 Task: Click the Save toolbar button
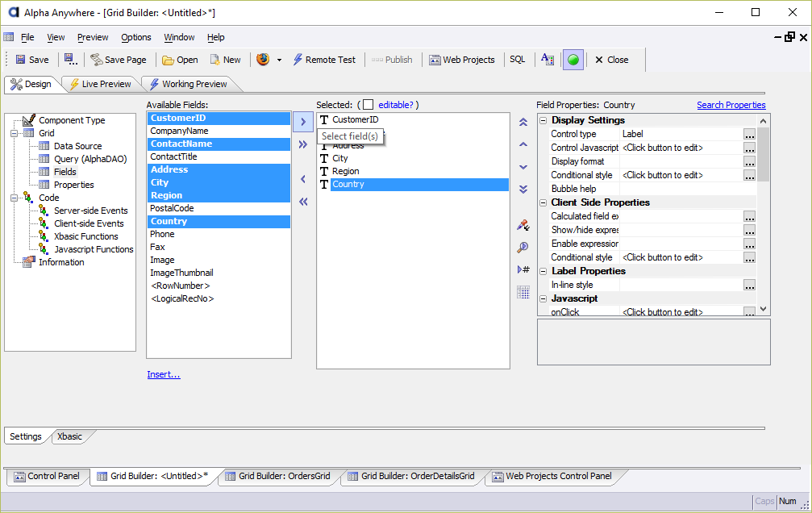tap(32, 60)
